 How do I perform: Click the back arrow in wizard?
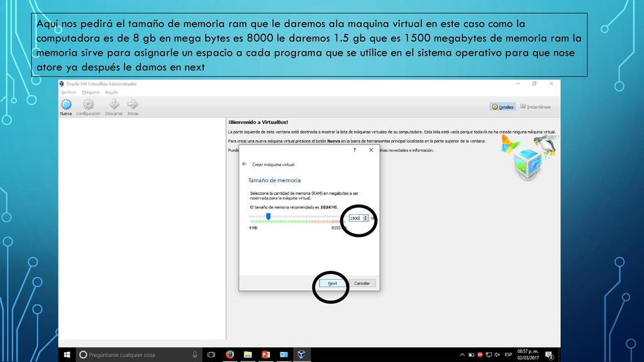pyautogui.click(x=245, y=164)
